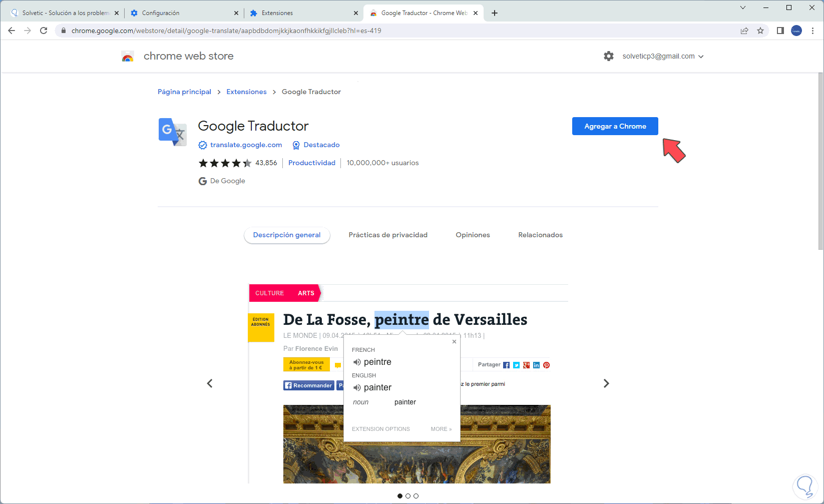Show previous screenshot in carousel
The image size is (824, 504).
(210, 383)
